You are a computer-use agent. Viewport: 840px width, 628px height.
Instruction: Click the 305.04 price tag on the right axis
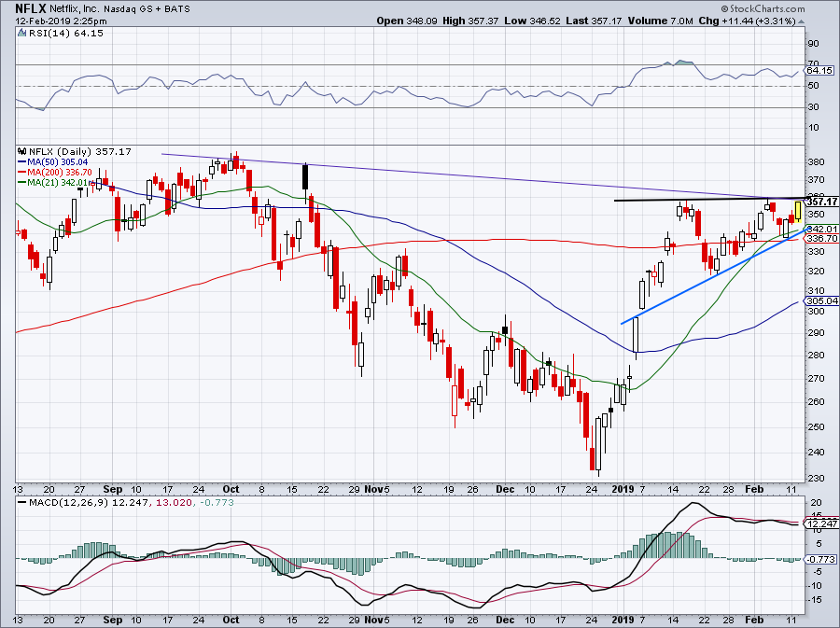click(x=821, y=300)
